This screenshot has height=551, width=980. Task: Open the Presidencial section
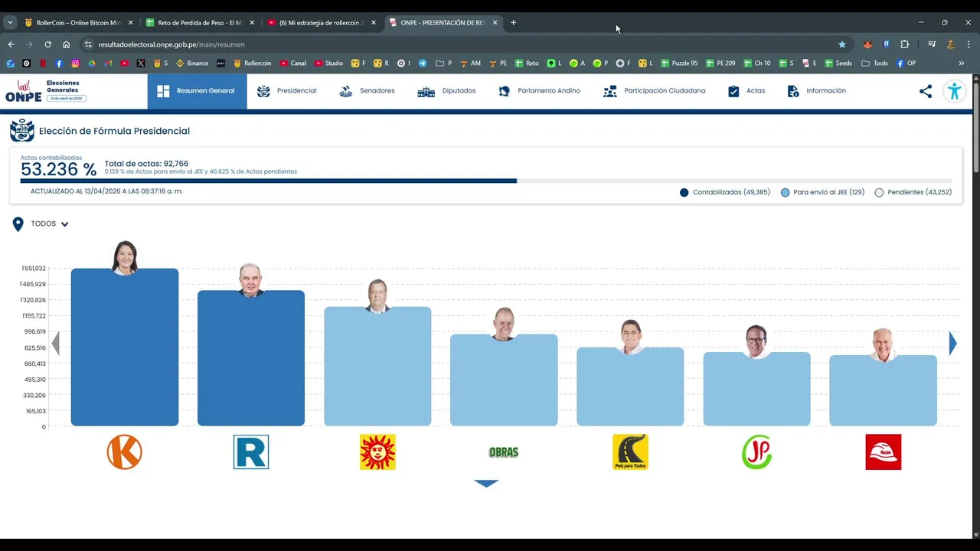[x=286, y=91]
